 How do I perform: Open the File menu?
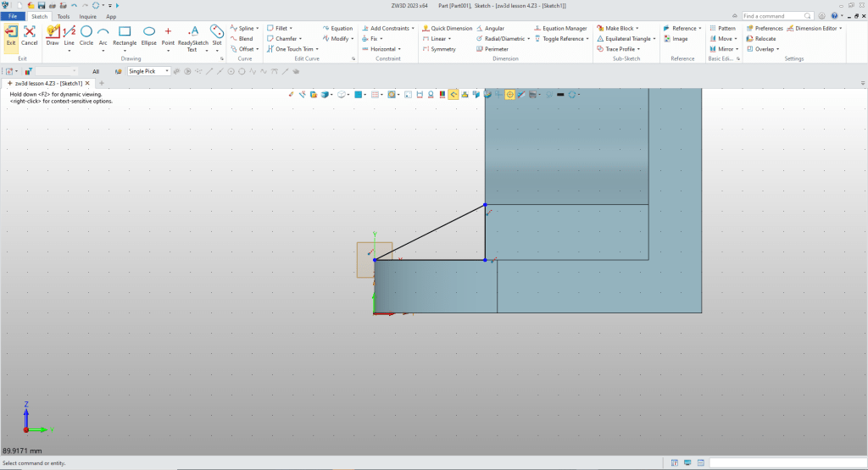14,16
